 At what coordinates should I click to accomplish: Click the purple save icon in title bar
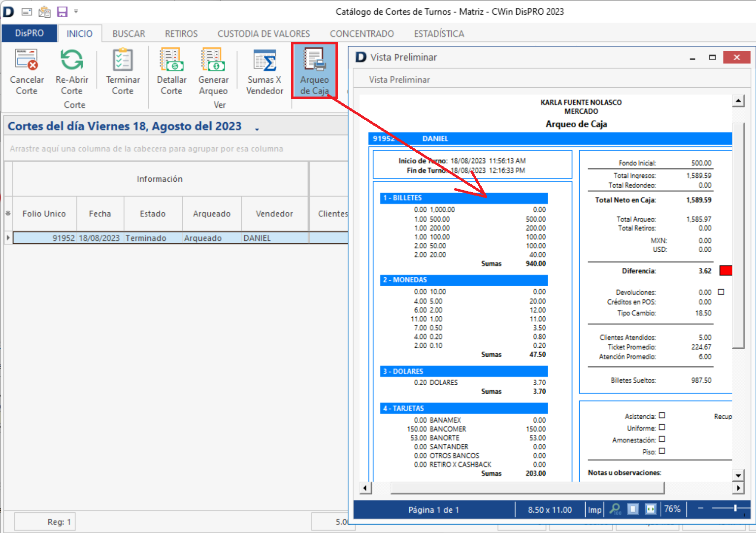pyautogui.click(x=62, y=11)
